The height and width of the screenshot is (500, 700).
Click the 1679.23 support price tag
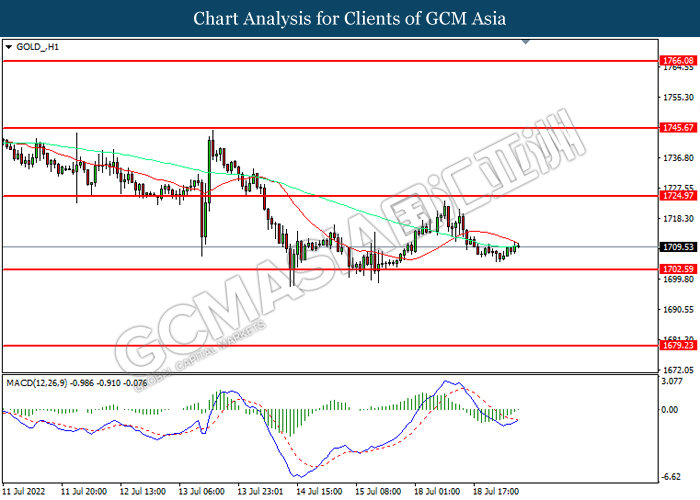[x=678, y=346]
